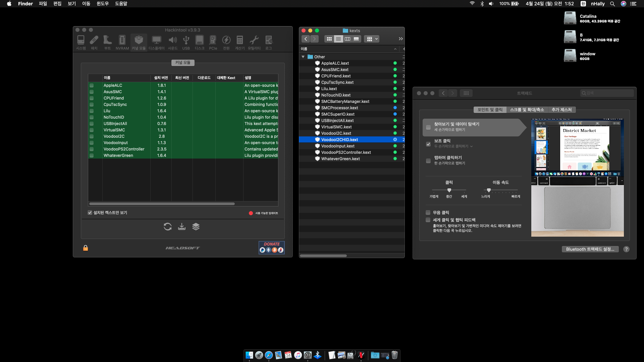The width and height of the screenshot is (644, 362).
Task: Sort Hackintool table by 설치 버전 column
Action: pos(161,78)
